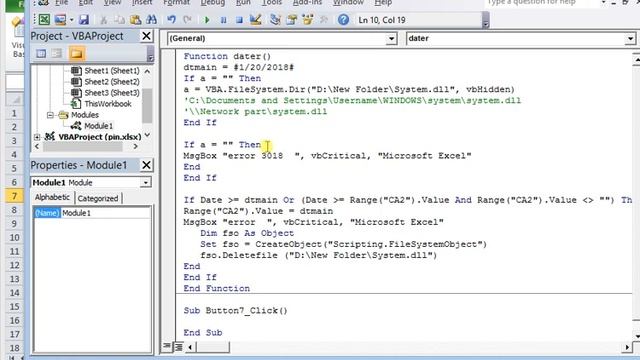The width and height of the screenshot is (640, 360).
Task: Select Excel row header 7
Action: click(x=14, y=196)
